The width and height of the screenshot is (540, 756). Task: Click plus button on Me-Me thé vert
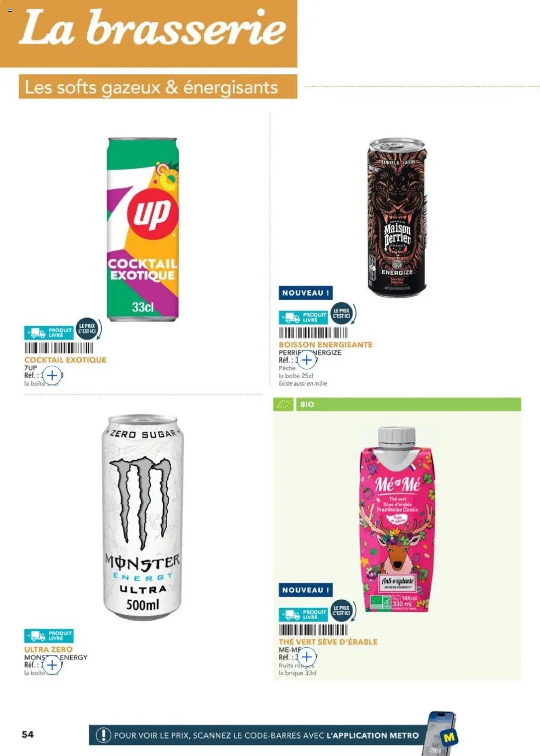[x=307, y=657]
